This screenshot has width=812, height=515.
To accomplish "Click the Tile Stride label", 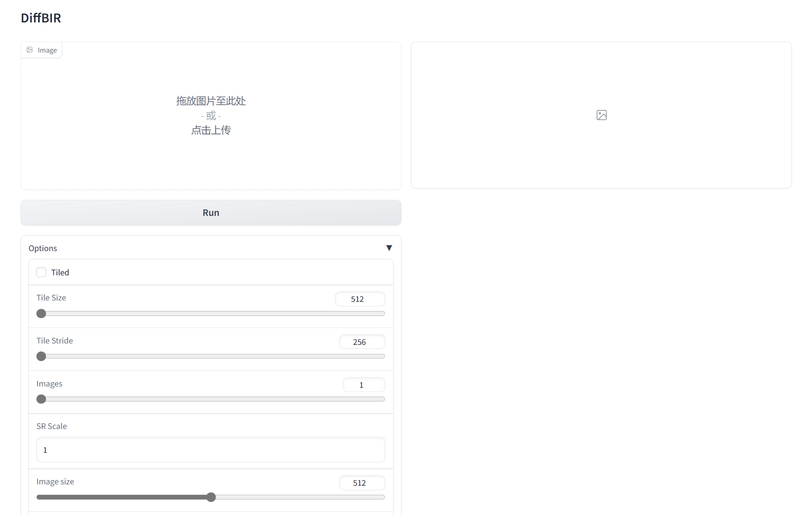I will [x=55, y=341].
